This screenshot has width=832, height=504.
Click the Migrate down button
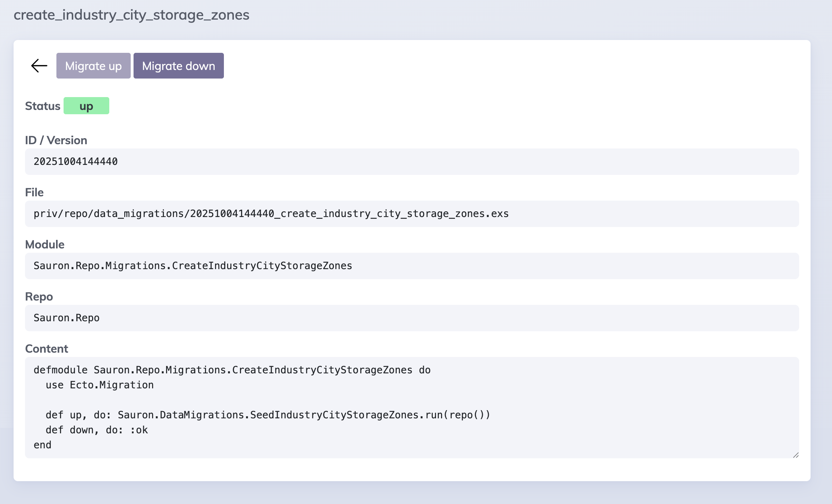click(x=178, y=65)
